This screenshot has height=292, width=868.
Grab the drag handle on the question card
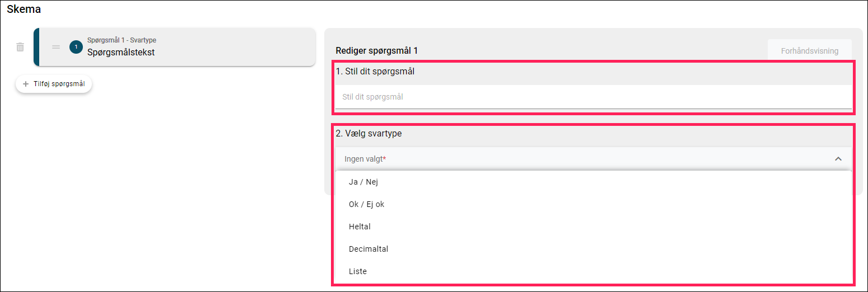(56, 47)
